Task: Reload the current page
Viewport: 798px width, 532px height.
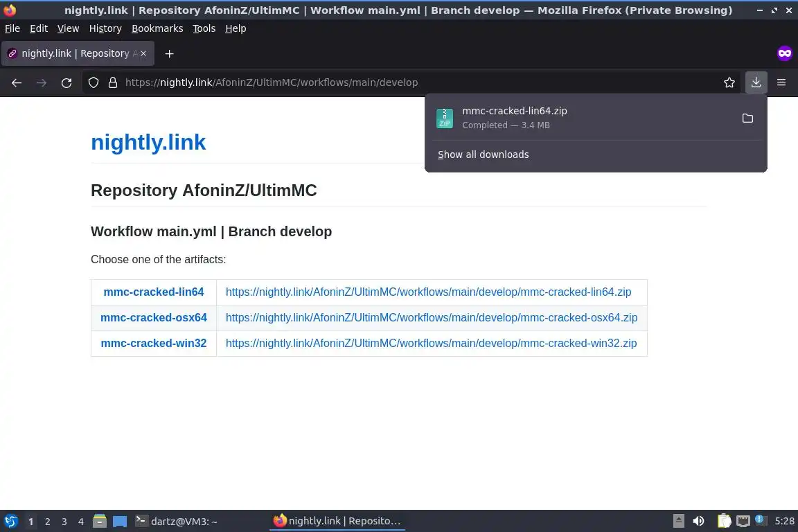Action: point(66,82)
